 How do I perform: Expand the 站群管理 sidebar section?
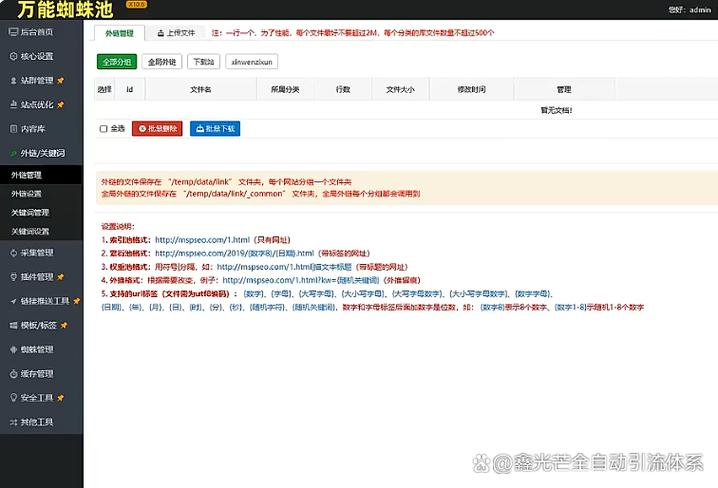pyautogui.click(x=38, y=80)
